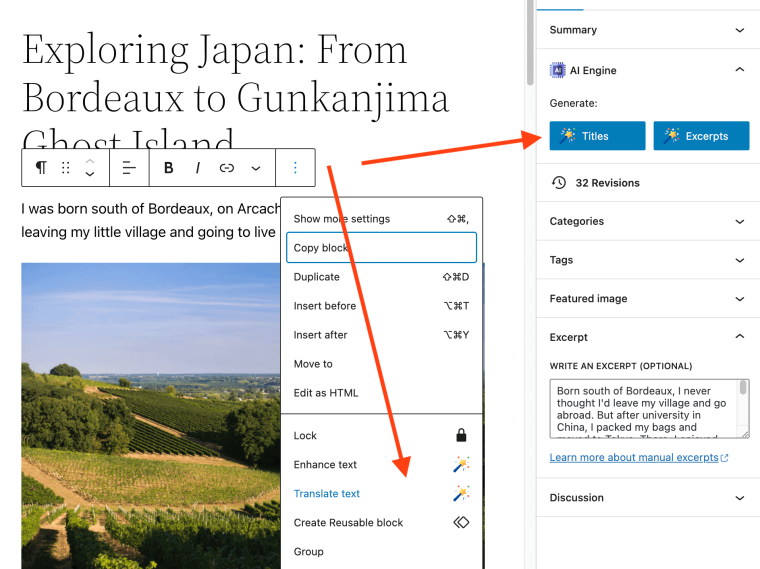Expand the Discussion panel
The width and height of the screenshot is (760, 569).
tap(648, 497)
